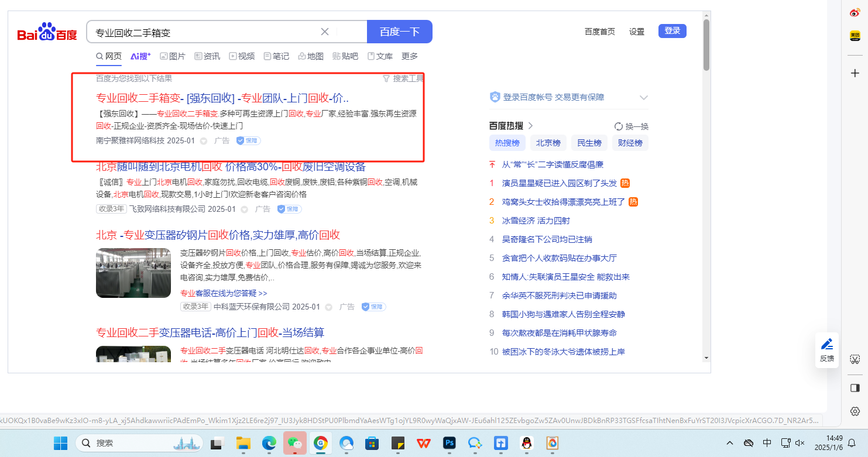Click the screenshot scissors icon in sidebar

[x=855, y=359]
